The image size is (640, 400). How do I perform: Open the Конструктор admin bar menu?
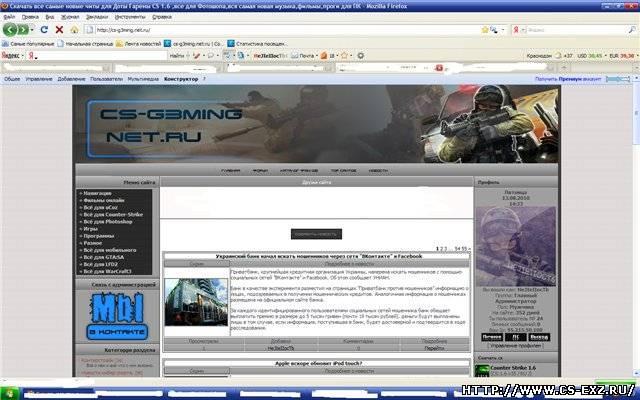pyautogui.click(x=181, y=79)
